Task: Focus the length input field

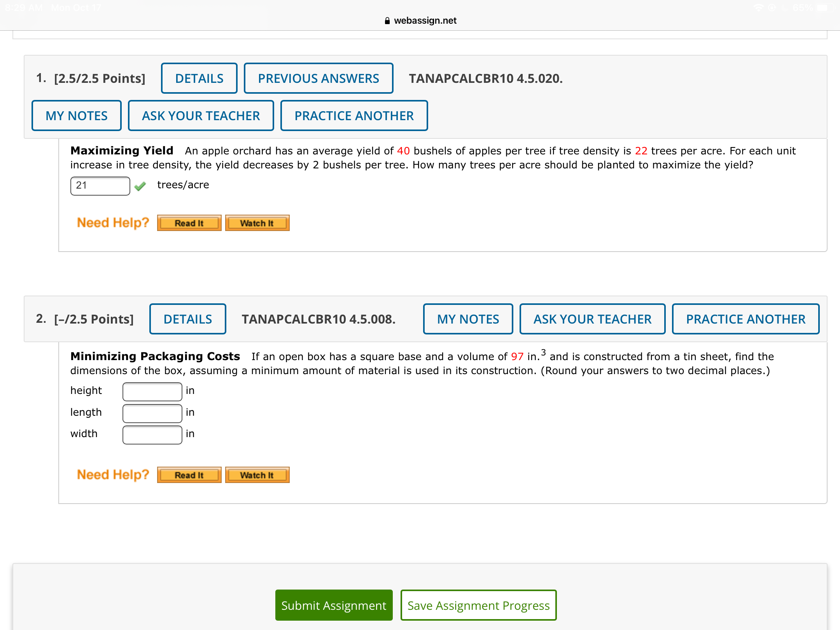Action: point(152,413)
